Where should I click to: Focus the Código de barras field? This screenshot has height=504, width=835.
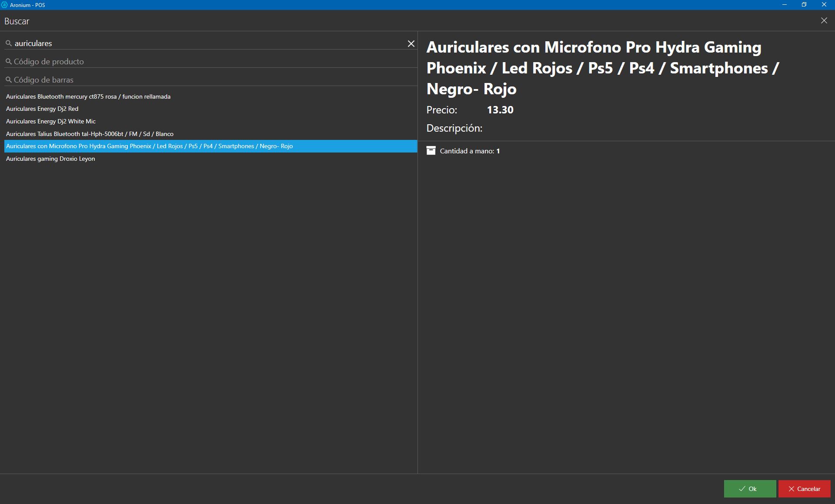209,80
